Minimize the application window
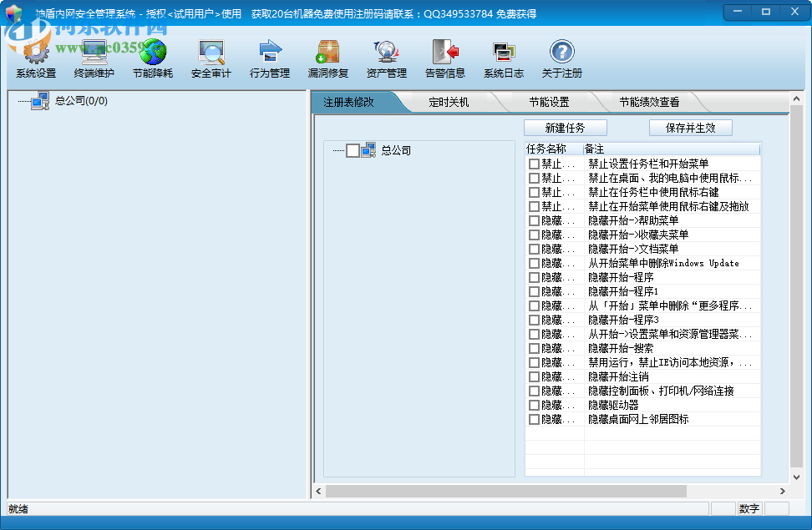Image resolution: width=812 pixels, height=530 pixels. point(738,12)
